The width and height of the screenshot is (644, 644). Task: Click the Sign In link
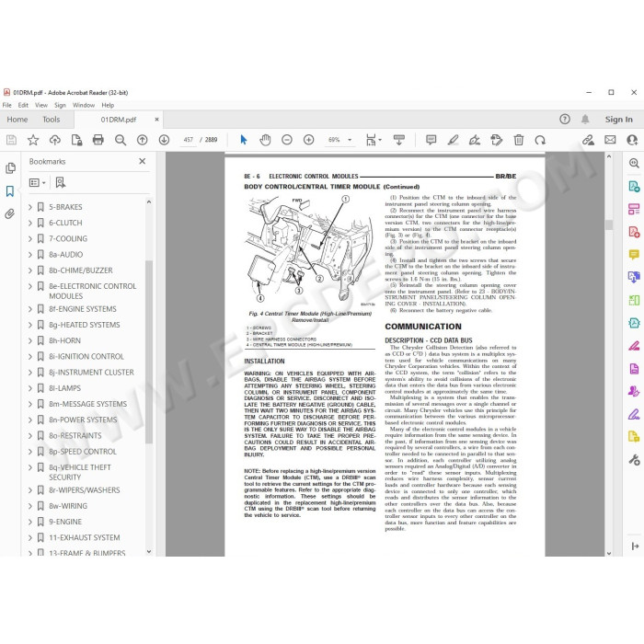point(618,120)
